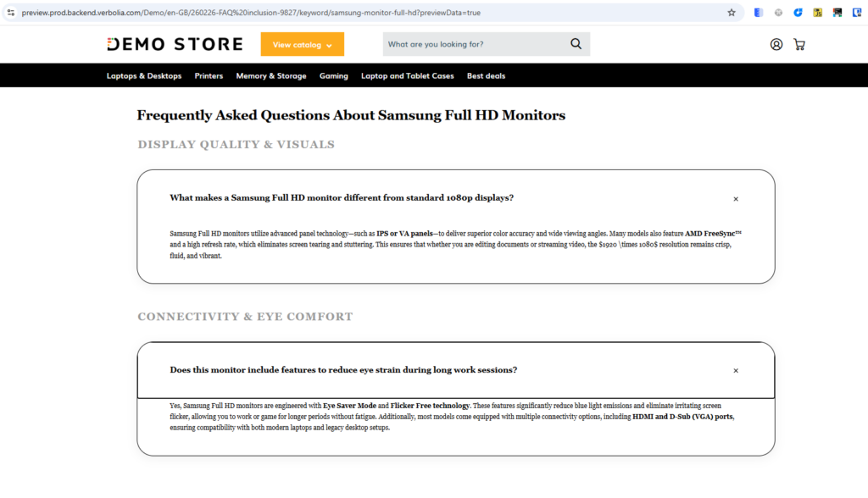The image size is (868, 498).
Task: Bookmark this page with the star icon
Action: click(x=732, y=13)
